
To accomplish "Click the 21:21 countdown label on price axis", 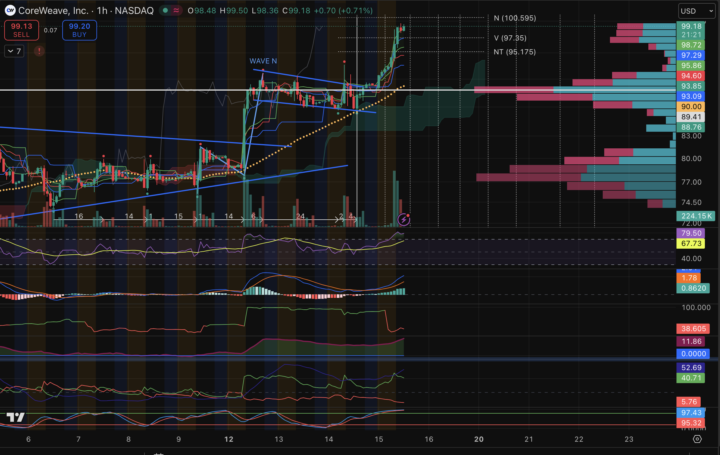I will [691, 35].
